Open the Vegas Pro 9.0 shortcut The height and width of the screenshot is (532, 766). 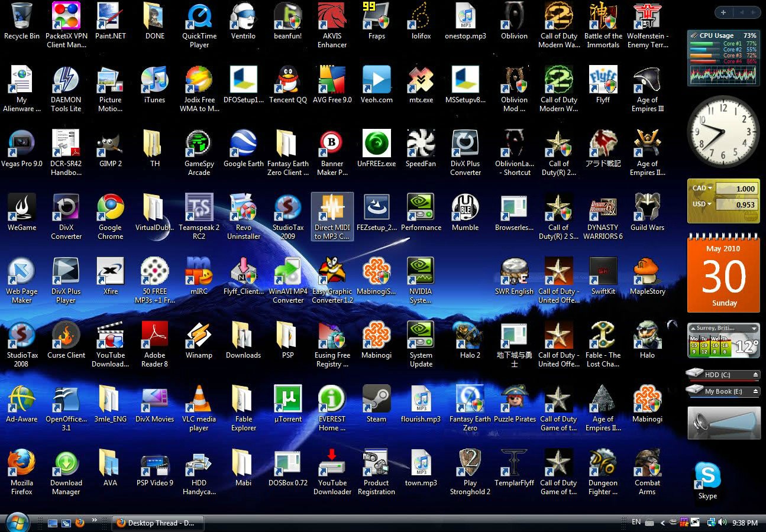pos(22,150)
